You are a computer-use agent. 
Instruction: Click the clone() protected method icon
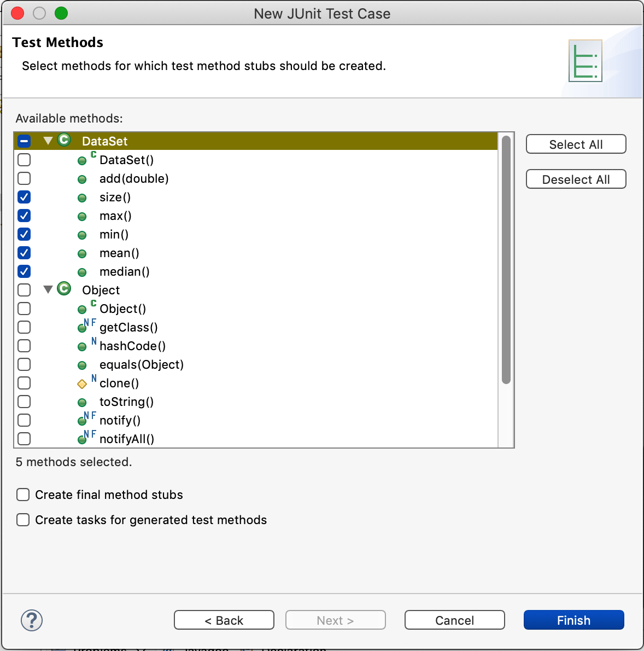(87, 382)
